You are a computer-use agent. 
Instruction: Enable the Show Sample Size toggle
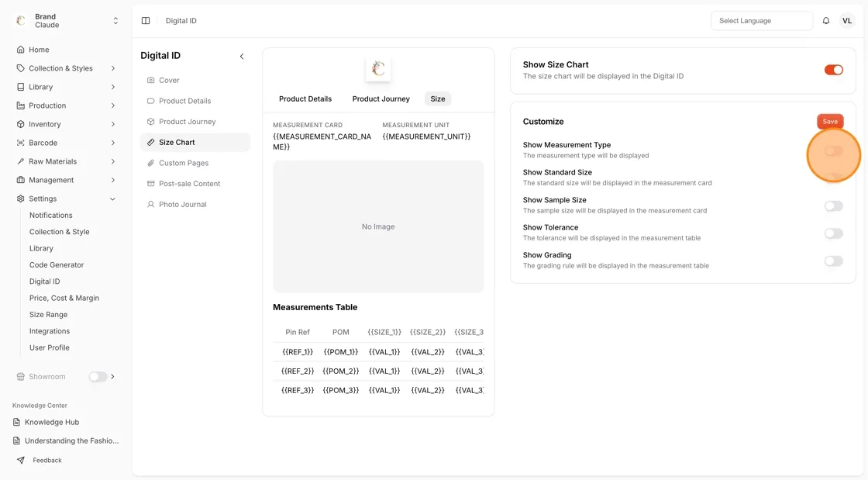click(x=833, y=206)
